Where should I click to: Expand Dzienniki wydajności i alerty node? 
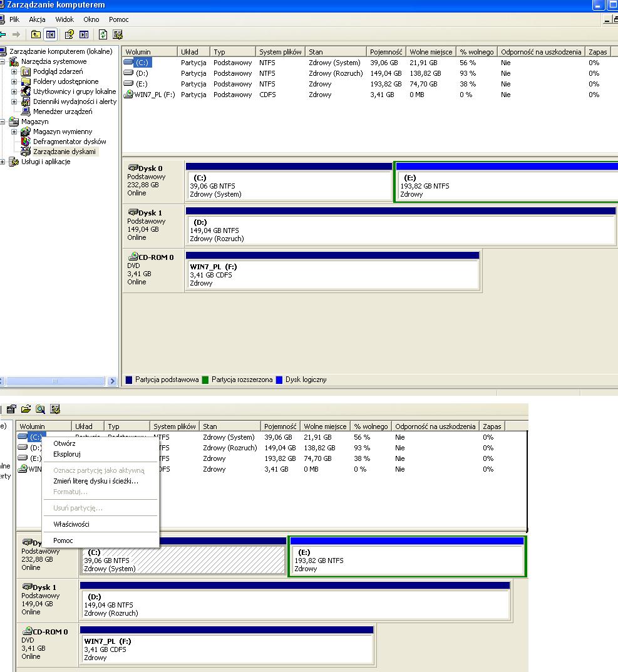(14, 101)
